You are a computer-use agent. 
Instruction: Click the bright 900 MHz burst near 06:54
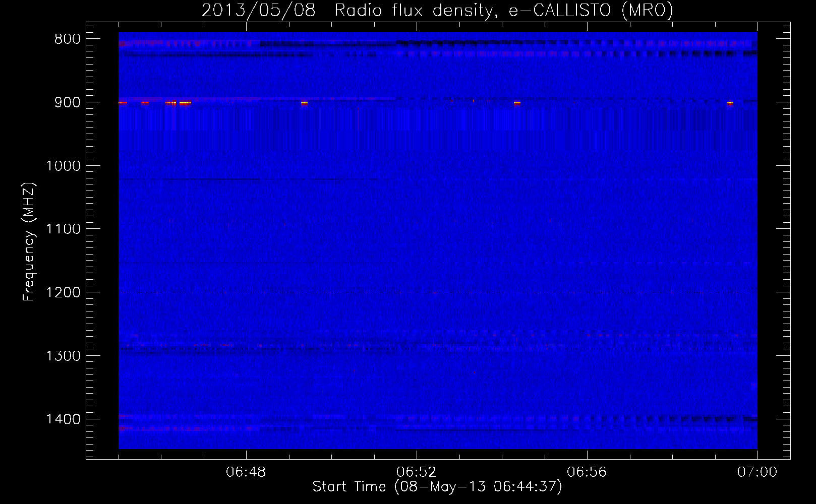[x=517, y=103]
